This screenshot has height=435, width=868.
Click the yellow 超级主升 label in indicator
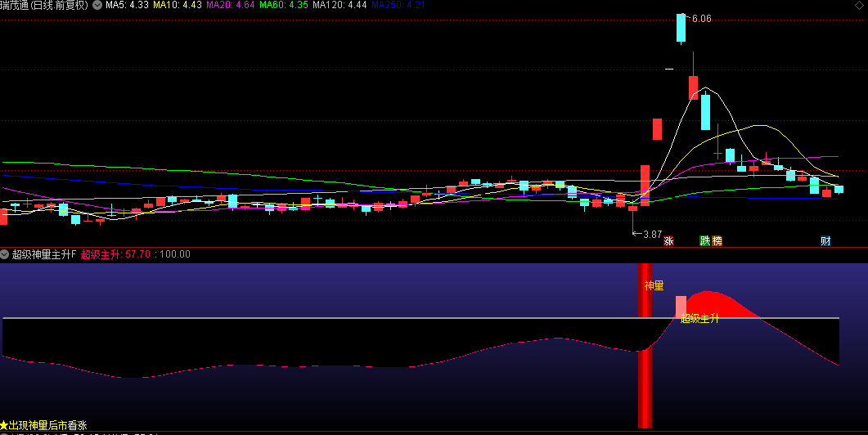point(699,318)
